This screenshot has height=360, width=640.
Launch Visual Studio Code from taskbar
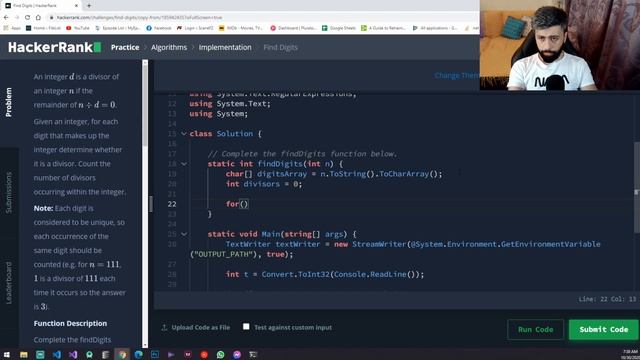[x=57, y=355]
